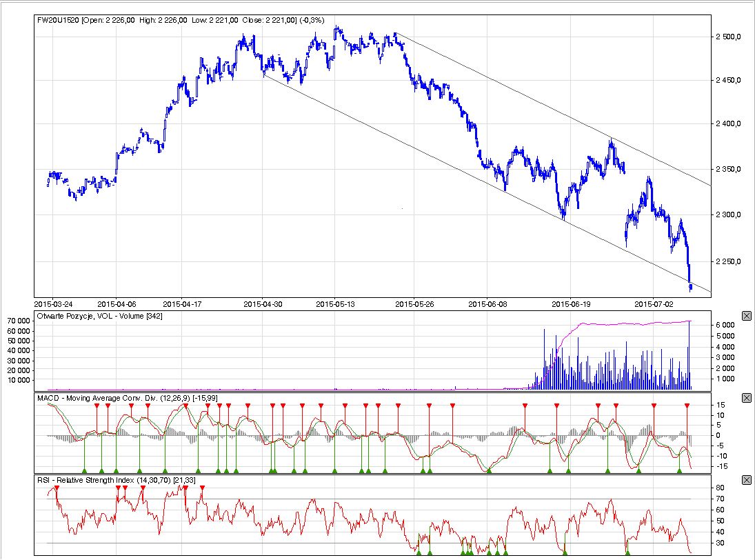Click the 2015-06-08 date label
755x560 pixels.
[x=487, y=304]
